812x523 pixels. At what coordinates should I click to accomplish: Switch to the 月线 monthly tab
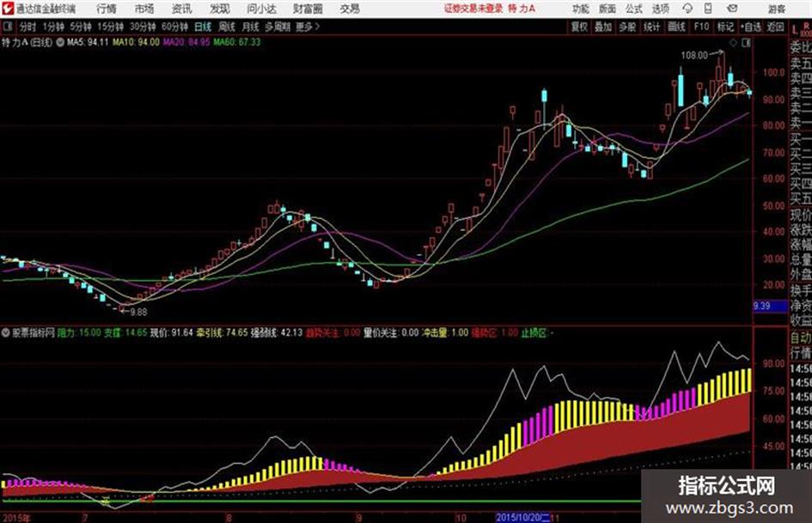click(x=250, y=27)
